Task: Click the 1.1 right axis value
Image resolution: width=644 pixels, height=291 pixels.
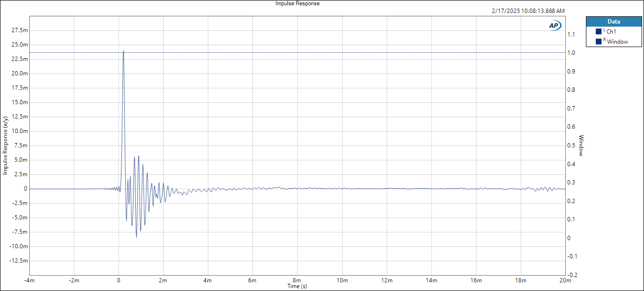Action: point(571,35)
